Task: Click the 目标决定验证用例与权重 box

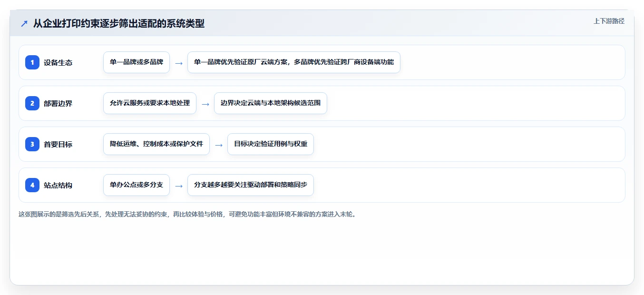Action: point(271,144)
